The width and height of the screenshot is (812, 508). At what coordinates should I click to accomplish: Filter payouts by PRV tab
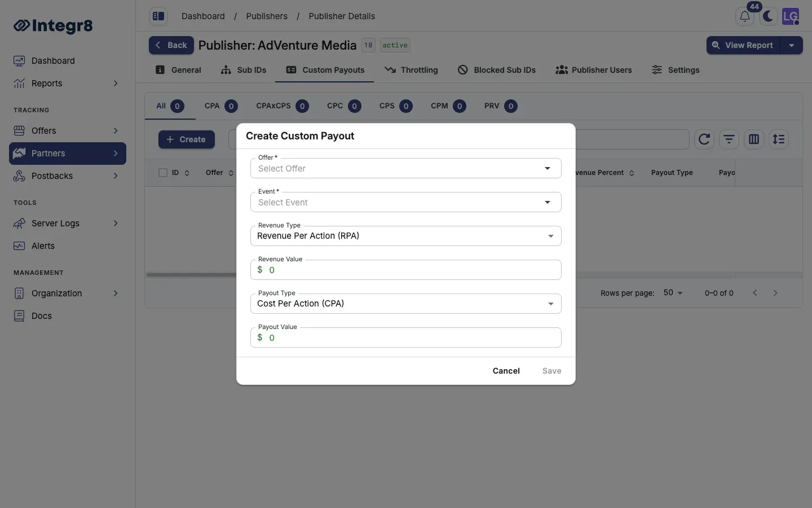(501, 106)
